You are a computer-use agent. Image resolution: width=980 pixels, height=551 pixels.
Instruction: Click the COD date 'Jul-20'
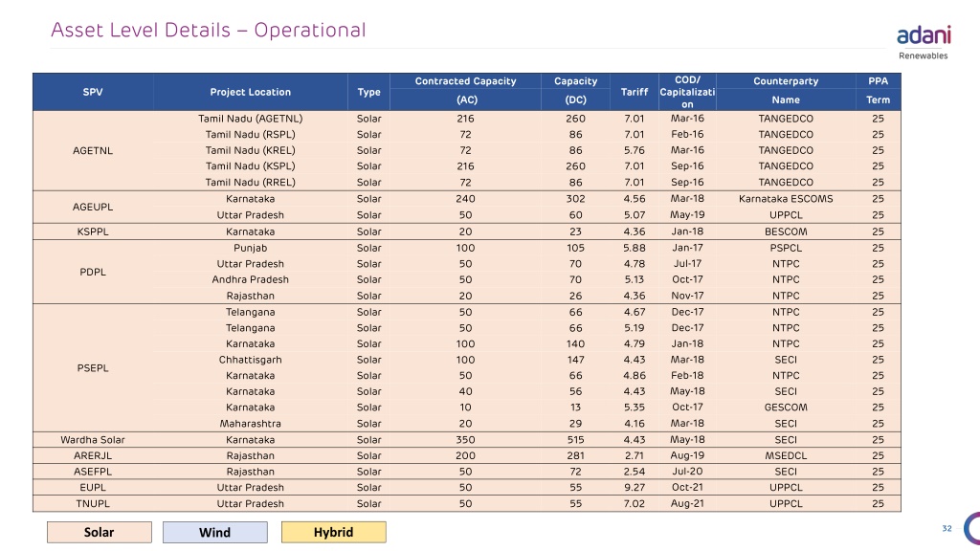(687, 472)
